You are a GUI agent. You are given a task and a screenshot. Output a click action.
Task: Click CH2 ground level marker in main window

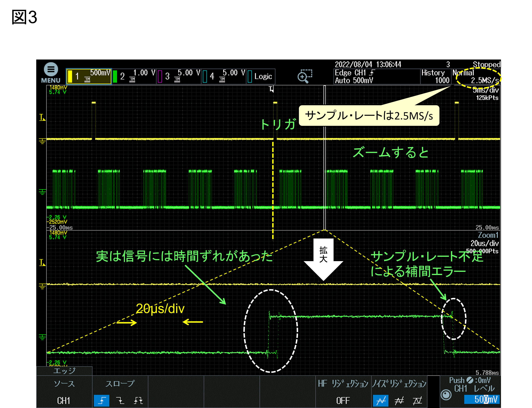[42, 192]
